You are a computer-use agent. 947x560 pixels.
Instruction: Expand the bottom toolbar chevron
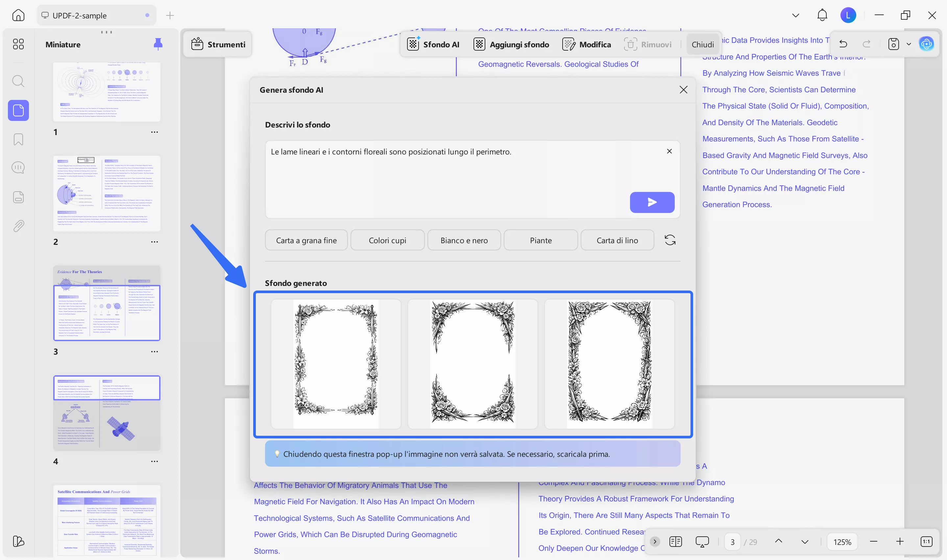pos(655,542)
